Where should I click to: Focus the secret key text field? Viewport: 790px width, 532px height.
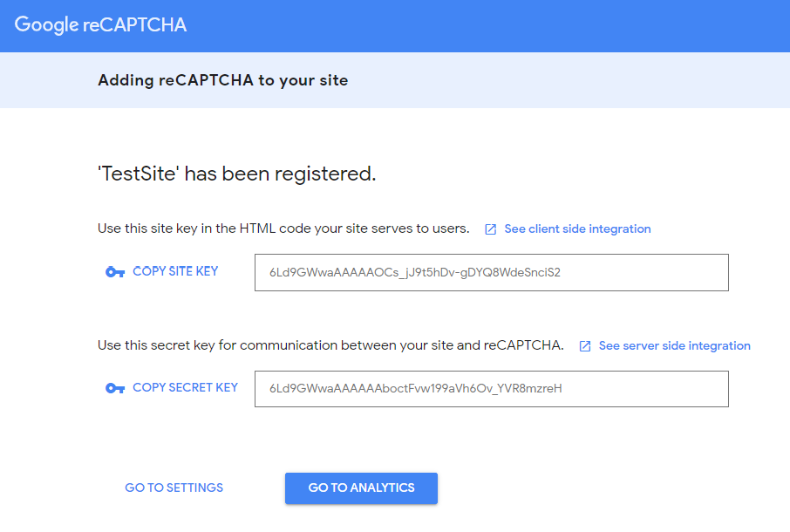[x=491, y=389]
